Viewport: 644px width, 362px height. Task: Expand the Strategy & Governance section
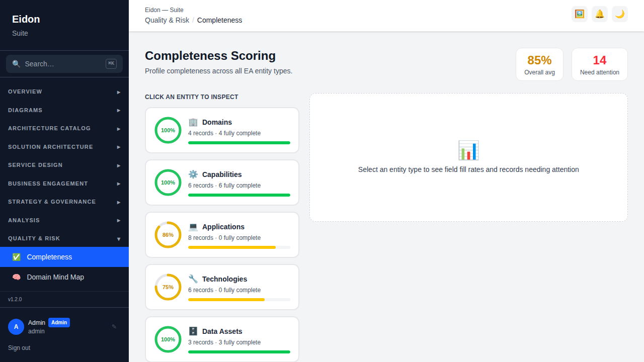coord(64,202)
